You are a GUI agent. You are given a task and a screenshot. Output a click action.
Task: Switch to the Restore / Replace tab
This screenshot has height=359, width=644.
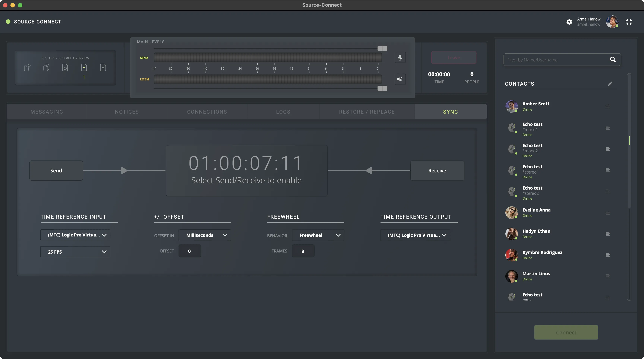pyautogui.click(x=367, y=112)
